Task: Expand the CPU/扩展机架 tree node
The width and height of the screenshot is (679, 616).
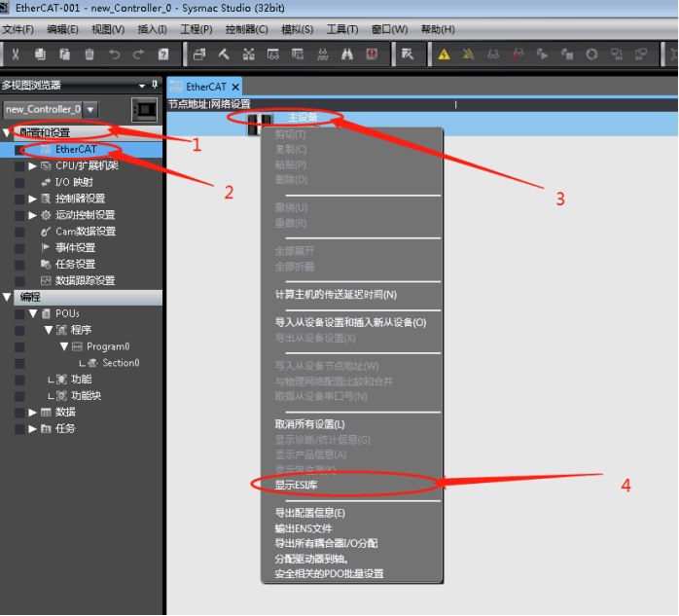Action: 32,165
